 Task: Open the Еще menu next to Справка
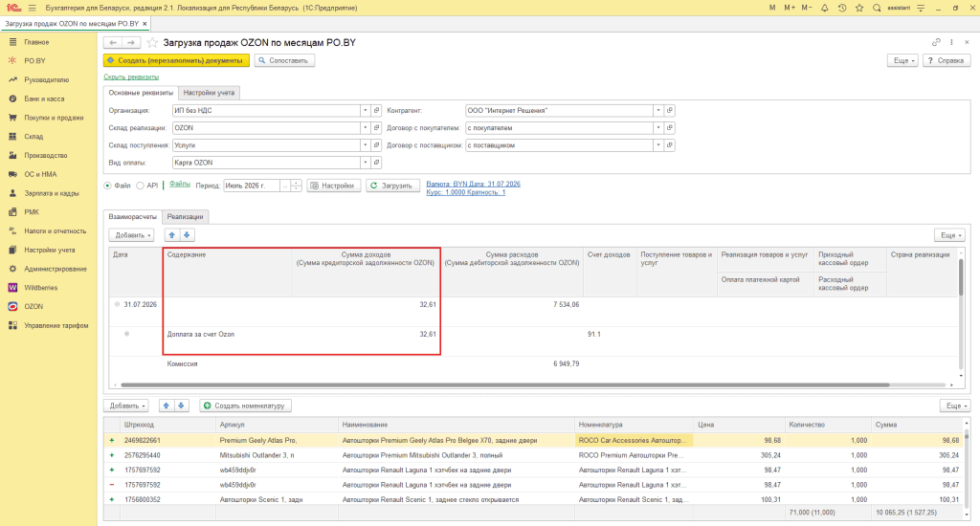tap(903, 60)
